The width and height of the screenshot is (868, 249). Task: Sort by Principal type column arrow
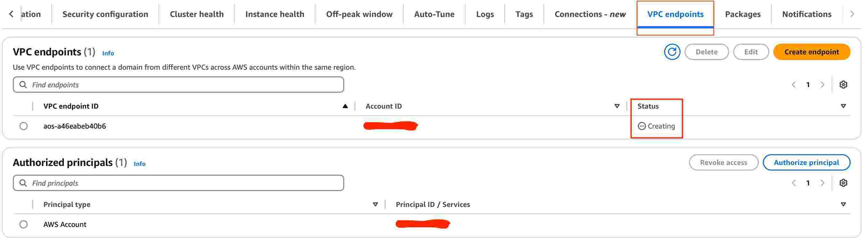click(375, 205)
